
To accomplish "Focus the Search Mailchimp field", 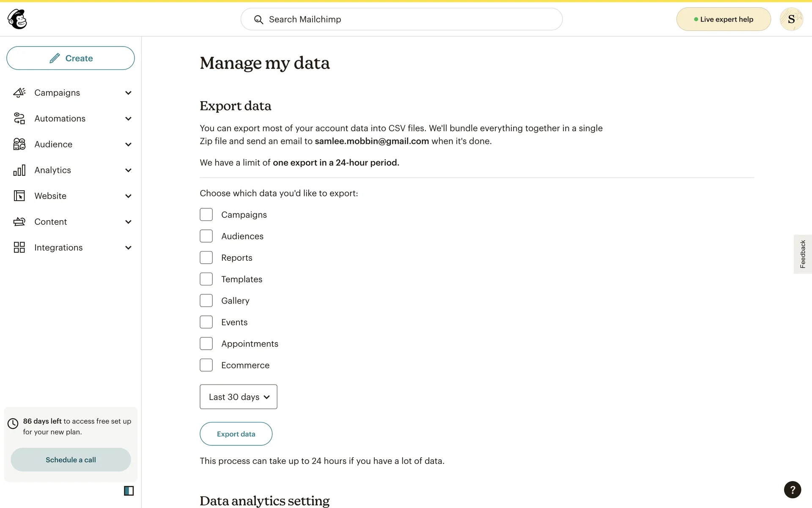I will 402,19.
